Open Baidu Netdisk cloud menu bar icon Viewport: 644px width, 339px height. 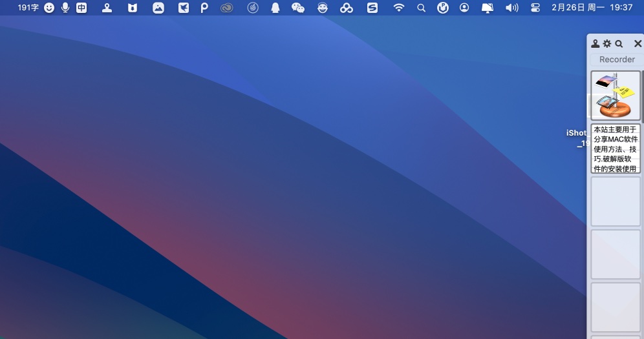pos(346,8)
